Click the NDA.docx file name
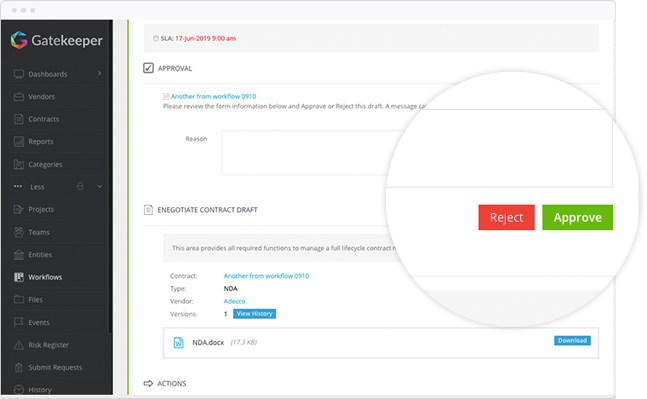Image resolution: width=647 pixels, height=399 pixels. click(208, 342)
